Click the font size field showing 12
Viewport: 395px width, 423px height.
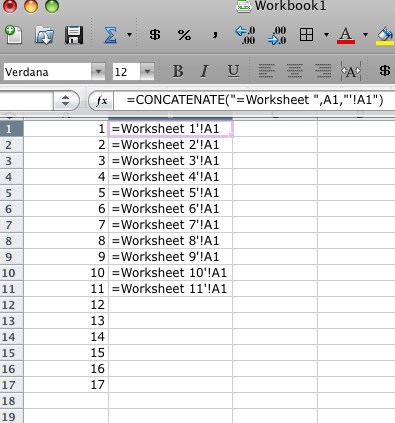(126, 72)
